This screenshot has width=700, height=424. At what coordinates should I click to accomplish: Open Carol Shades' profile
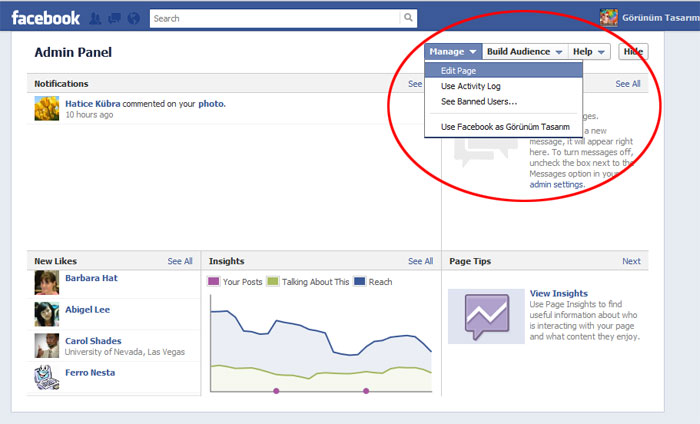(x=93, y=341)
